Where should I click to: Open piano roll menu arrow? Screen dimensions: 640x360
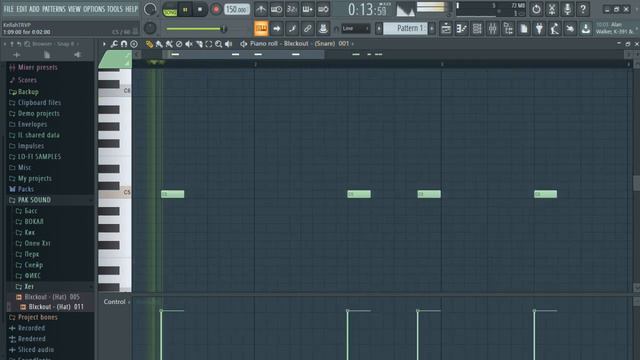click(x=104, y=44)
